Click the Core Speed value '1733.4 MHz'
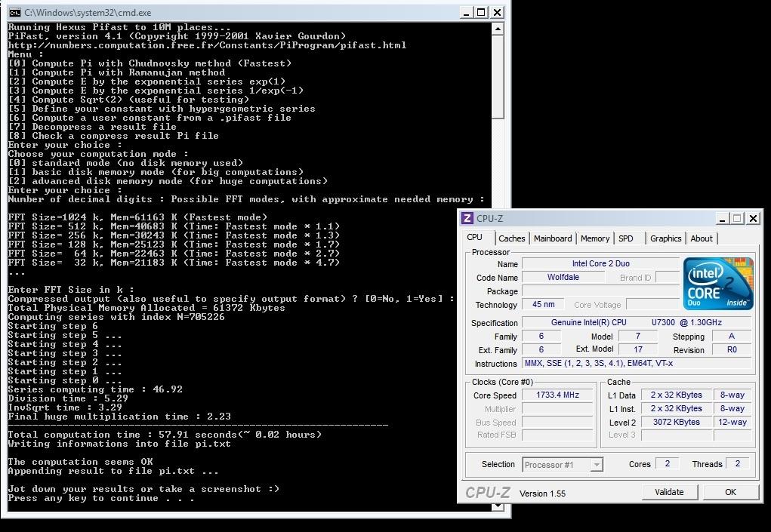 pos(557,395)
